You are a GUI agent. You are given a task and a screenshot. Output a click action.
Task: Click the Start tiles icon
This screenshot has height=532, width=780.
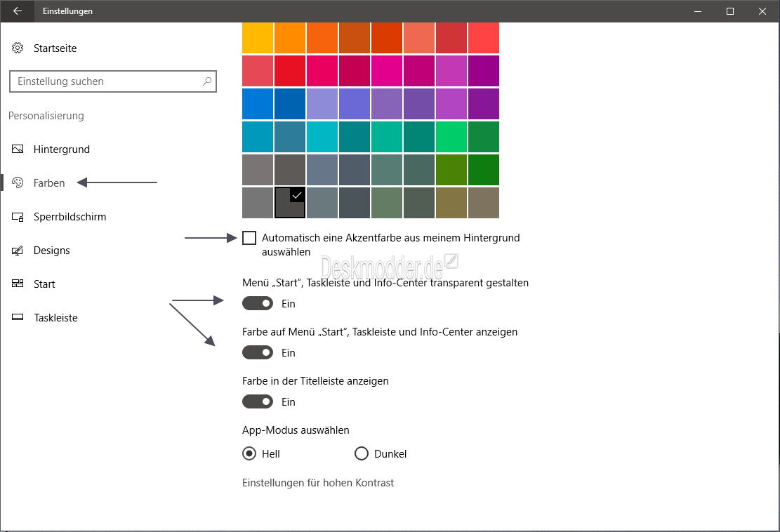(18, 284)
